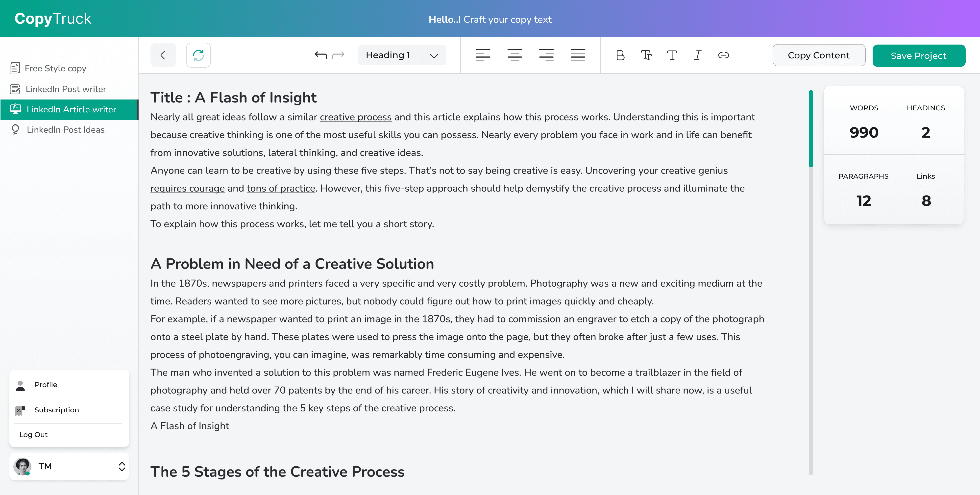Select the Free Style copy tool
This screenshot has width=980, height=495.
coord(55,69)
